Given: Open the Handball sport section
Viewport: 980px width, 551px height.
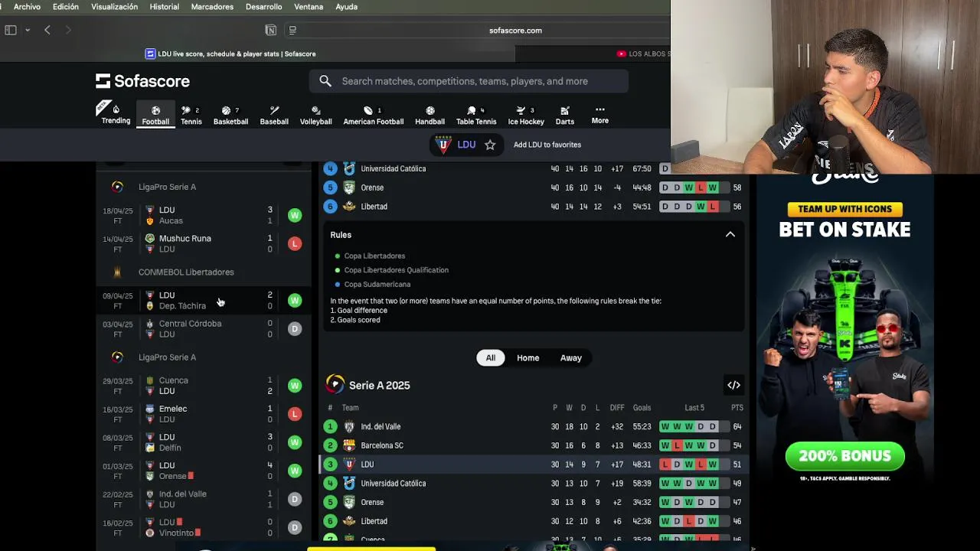Looking at the screenshot, I should (430, 116).
